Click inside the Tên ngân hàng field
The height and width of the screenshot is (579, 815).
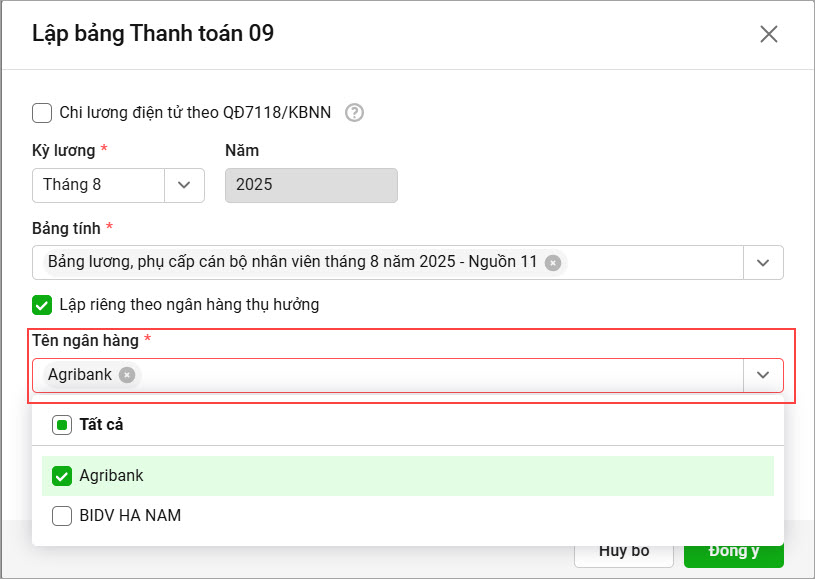(440, 375)
